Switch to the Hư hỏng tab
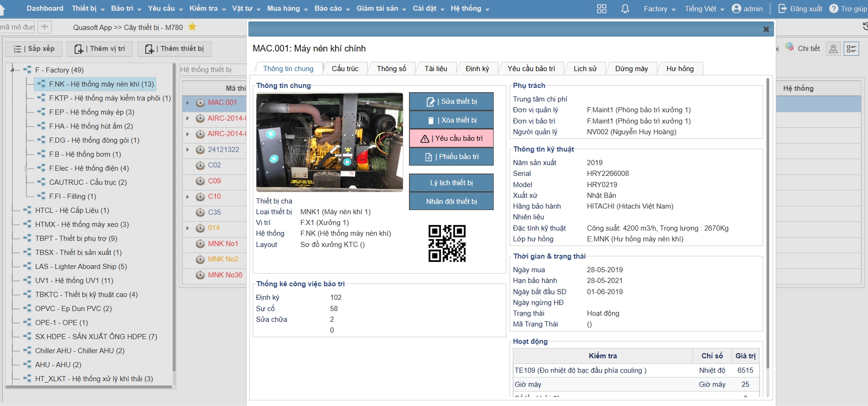The image size is (868, 406). [x=680, y=69]
